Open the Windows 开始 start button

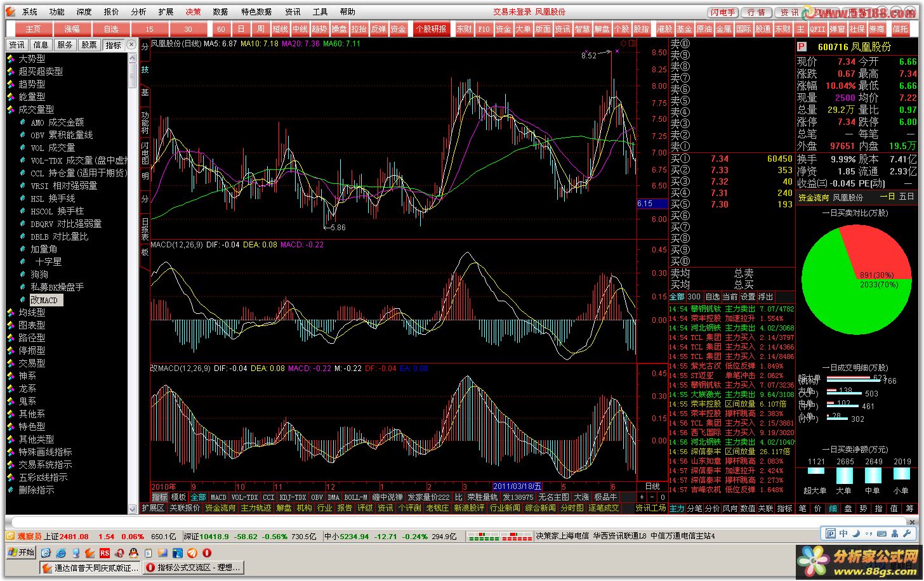[21, 552]
